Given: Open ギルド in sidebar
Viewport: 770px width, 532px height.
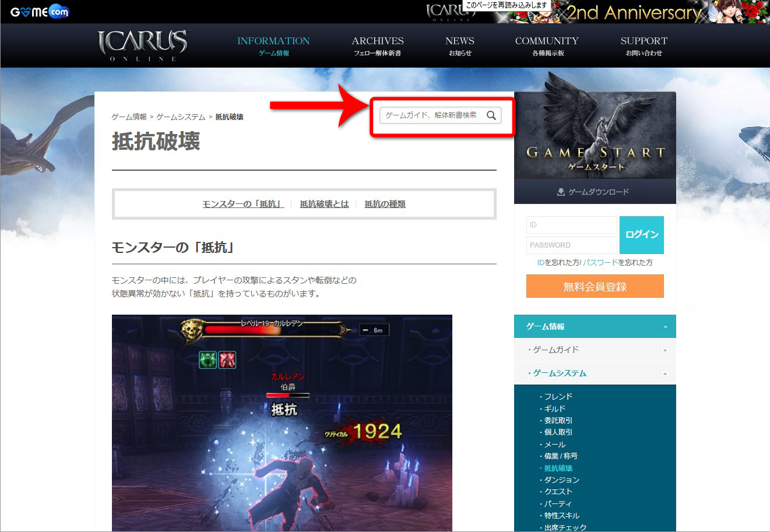Looking at the screenshot, I should pyautogui.click(x=555, y=408).
